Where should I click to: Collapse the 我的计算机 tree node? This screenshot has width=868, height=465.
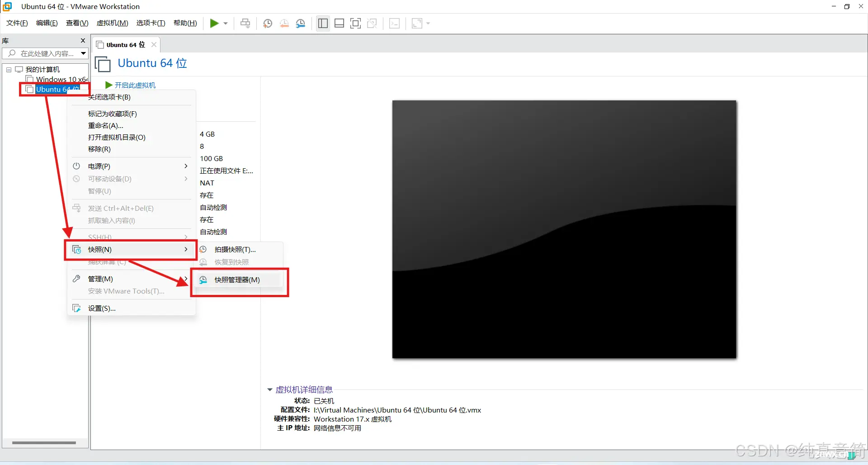point(9,70)
